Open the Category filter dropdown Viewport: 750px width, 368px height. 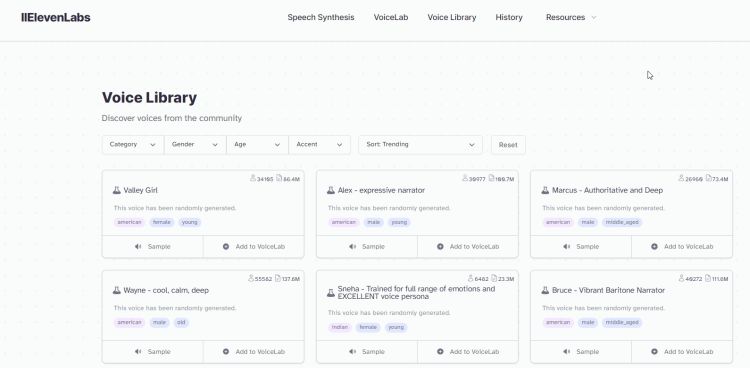pyautogui.click(x=133, y=145)
